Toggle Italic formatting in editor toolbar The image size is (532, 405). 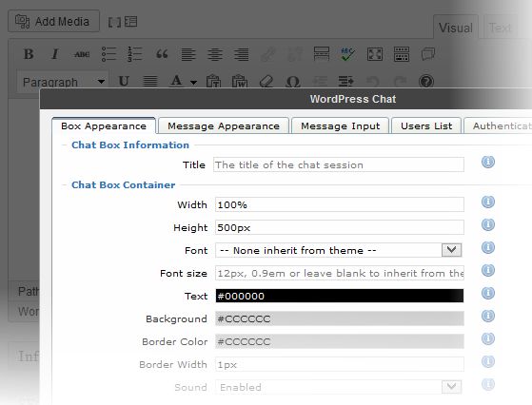point(55,54)
